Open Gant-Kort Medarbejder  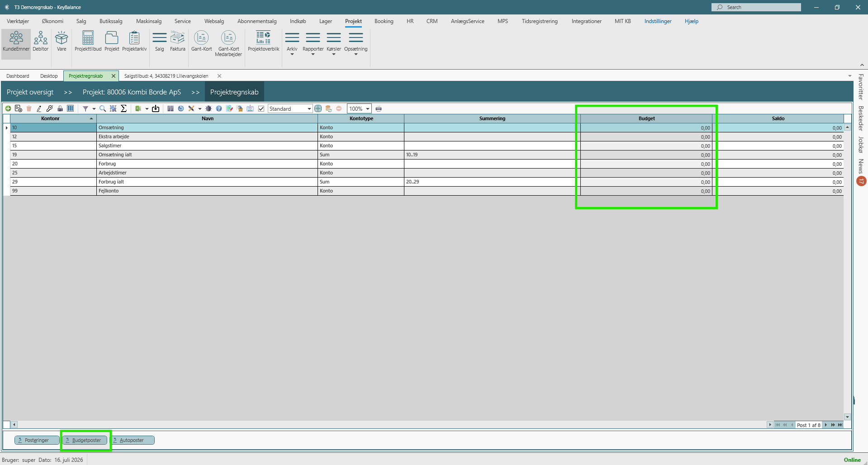pos(228,44)
